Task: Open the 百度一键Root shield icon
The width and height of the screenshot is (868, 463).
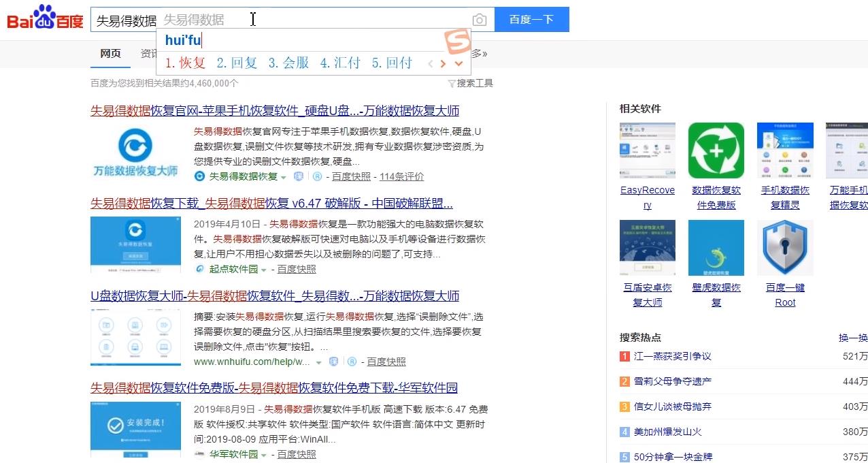Action: [x=785, y=248]
